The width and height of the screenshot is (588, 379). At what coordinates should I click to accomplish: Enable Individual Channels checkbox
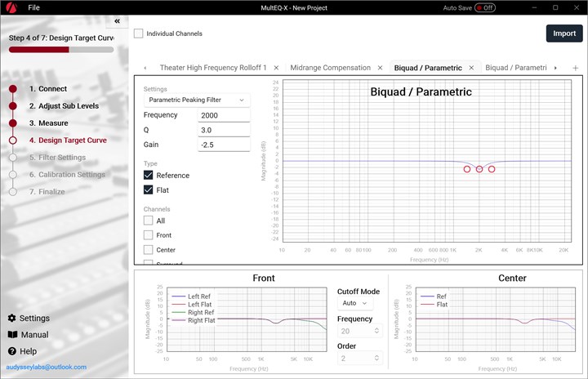click(x=138, y=33)
